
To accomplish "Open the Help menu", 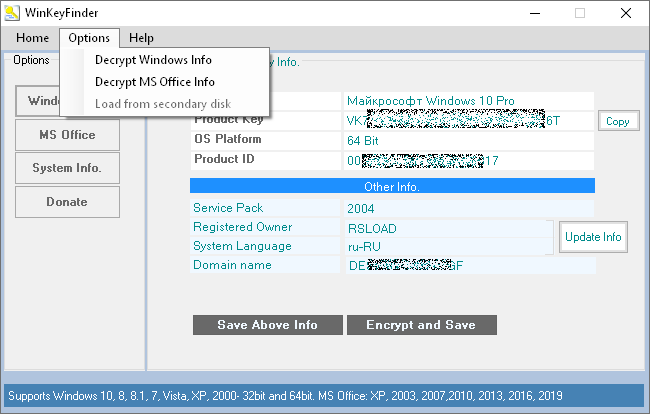I will [x=141, y=38].
